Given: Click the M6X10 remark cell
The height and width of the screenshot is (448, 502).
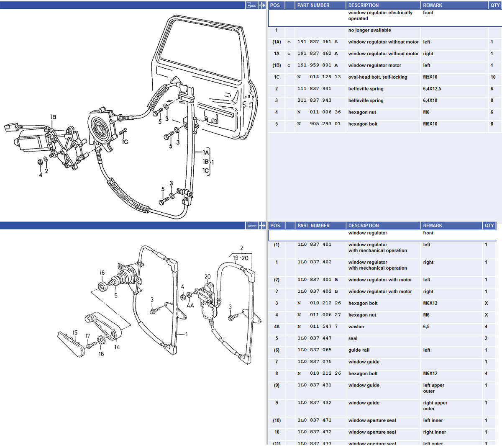Looking at the screenshot, I should tap(454, 124).
